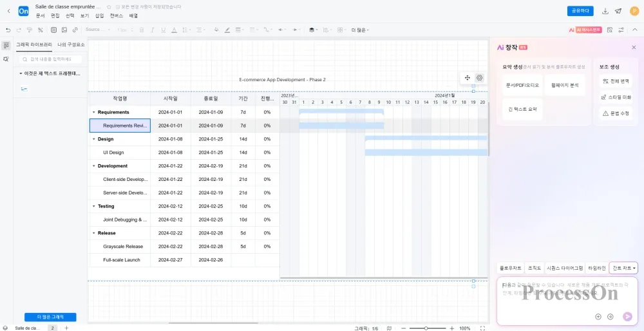Toggle fullscreen mode in status bar
The width and height of the screenshot is (644, 331).
(x=484, y=328)
